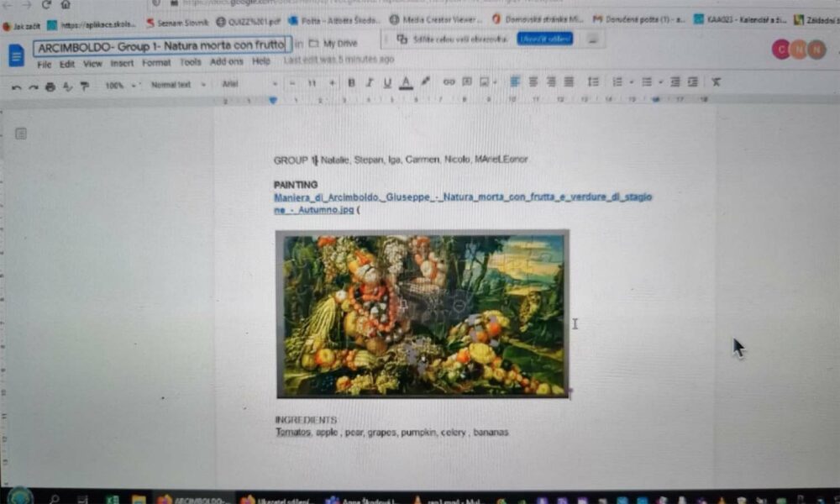Open the Arial font dropdown
Viewport: 840px width, 504px height.
pyautogui.click(x=249, y=83)
